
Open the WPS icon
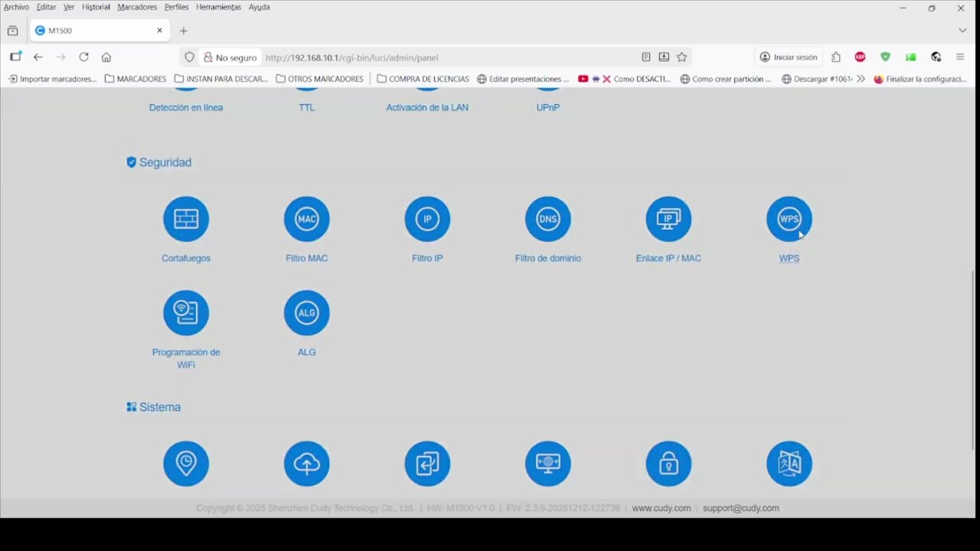coord(789,219)
